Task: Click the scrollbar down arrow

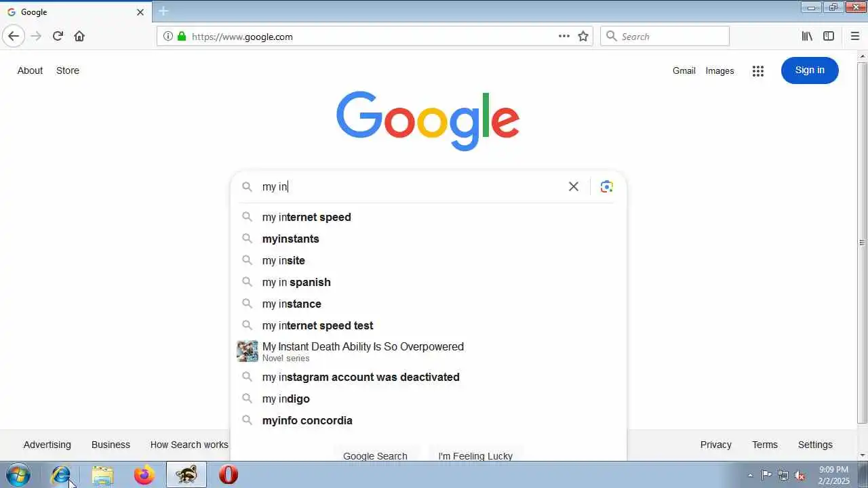Action: (862, 455)
